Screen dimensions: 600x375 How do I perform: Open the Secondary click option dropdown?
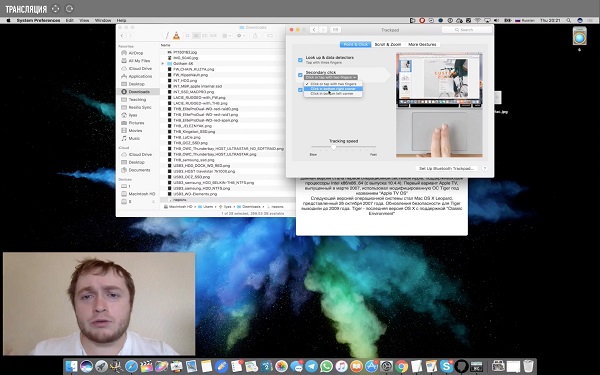pyautogui.click(x=331, y=77)
